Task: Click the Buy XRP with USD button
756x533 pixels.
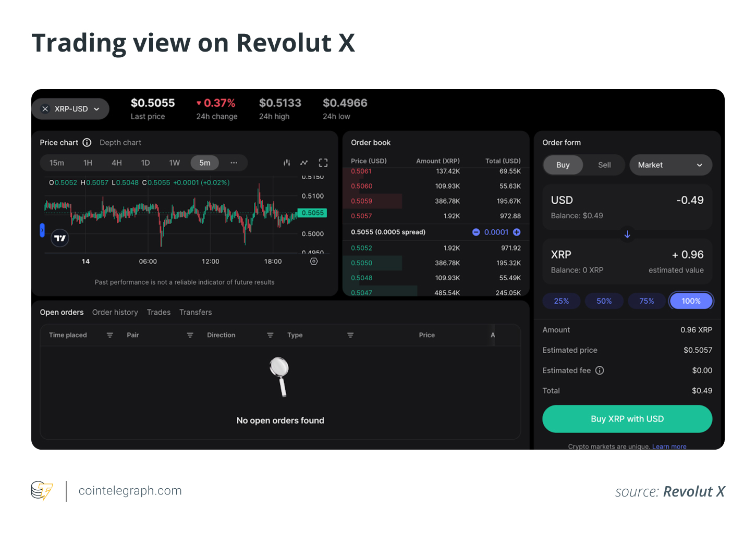Action: [627, 419]
